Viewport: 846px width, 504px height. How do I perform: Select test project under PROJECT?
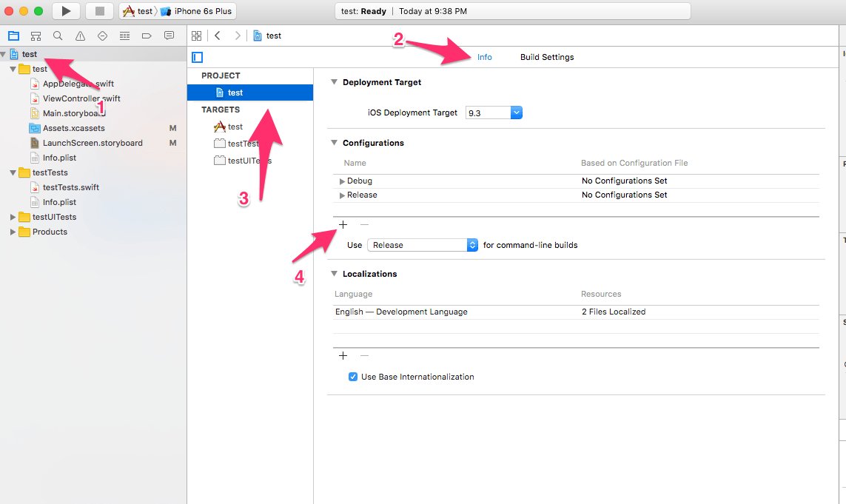[250, 93]
